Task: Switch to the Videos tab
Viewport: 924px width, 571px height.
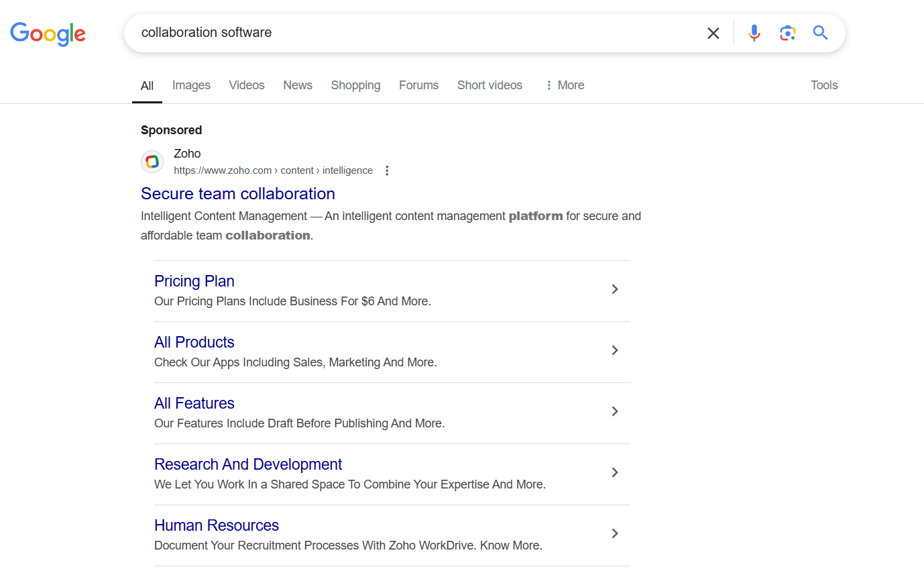Action: [x=247, y=85]
